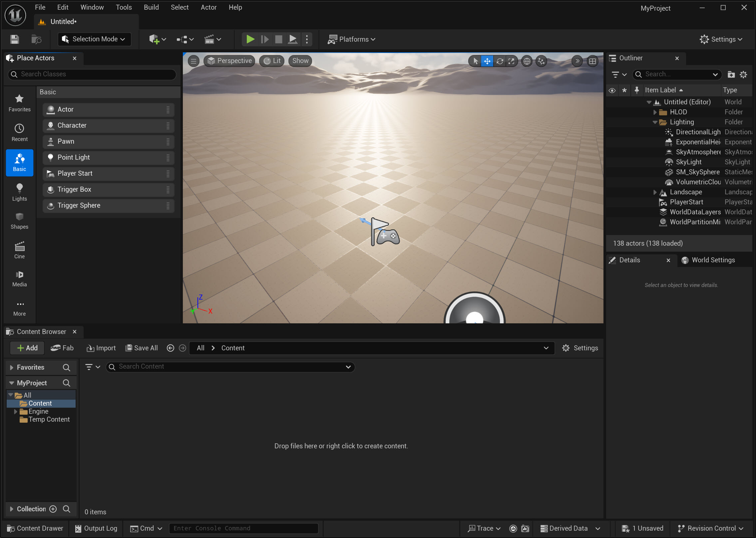Open the Lights category in Place Actors
756x538 pixels.
(x=19, y=192)
